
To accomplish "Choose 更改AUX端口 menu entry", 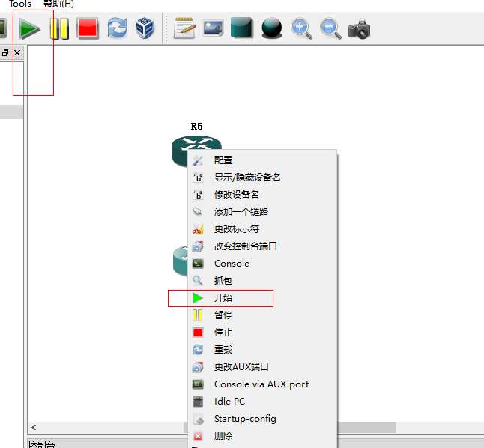I will point(261,367).
